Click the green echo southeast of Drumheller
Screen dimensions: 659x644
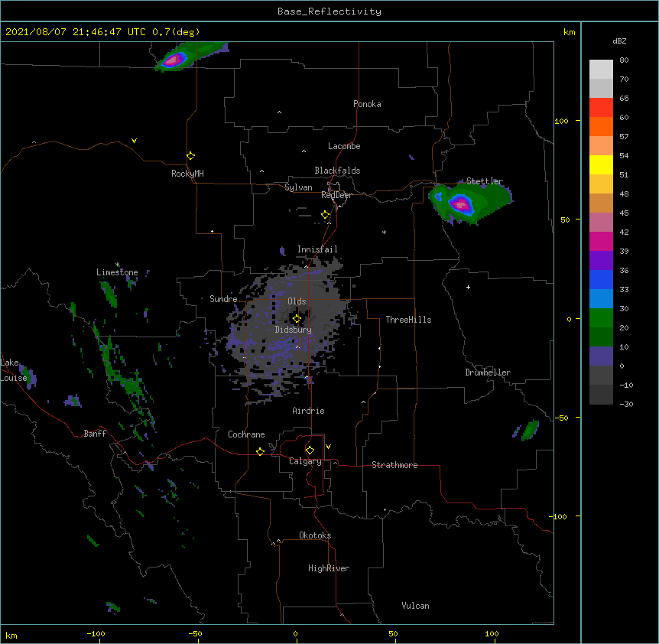530,431
